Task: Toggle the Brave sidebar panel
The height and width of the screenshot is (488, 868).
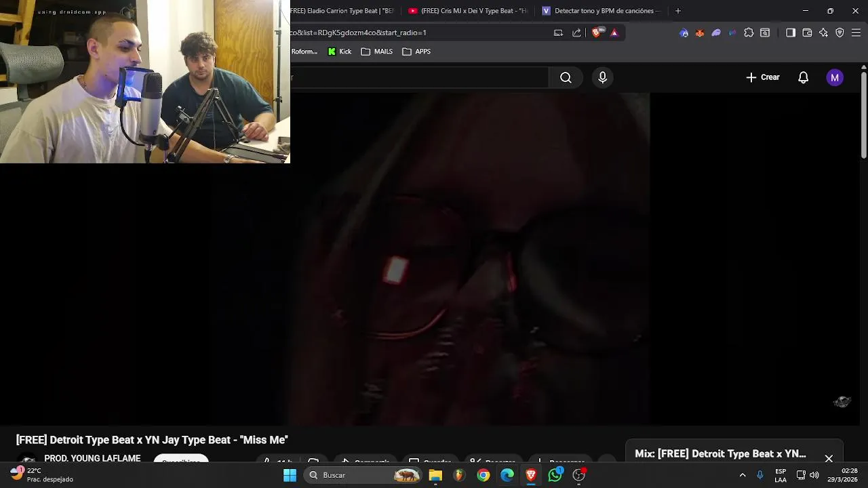Action: [791, 33]
